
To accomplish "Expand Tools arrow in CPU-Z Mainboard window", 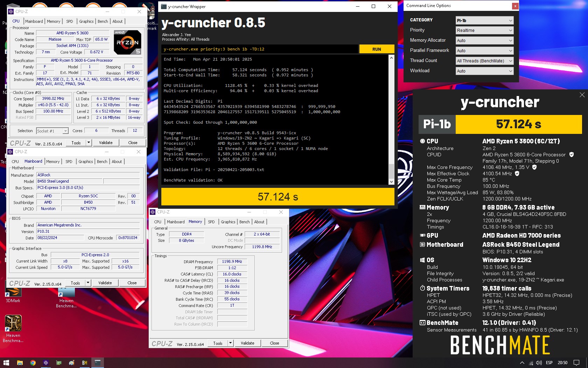I will click(x=88, y=283).
